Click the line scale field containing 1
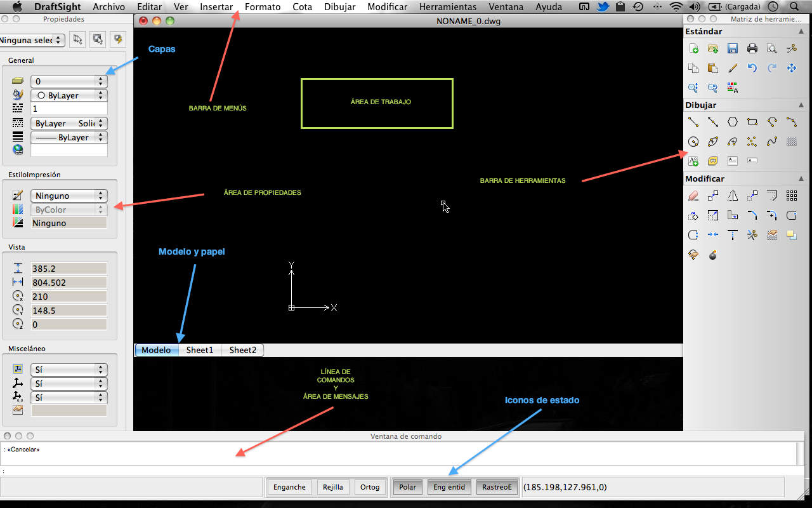The height and width of the screenshot is (508, 812). click(x=69, y=109)
